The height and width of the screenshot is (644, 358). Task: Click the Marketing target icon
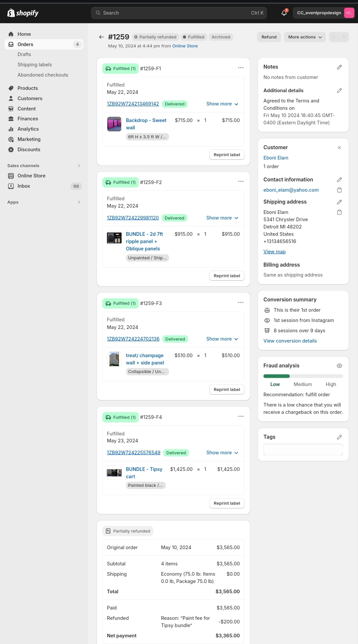[x=11, y=139]
